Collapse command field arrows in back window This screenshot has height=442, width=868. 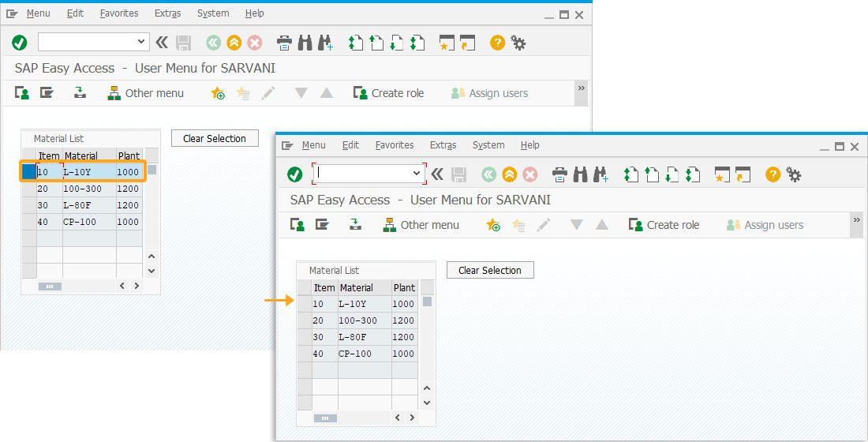162,43
